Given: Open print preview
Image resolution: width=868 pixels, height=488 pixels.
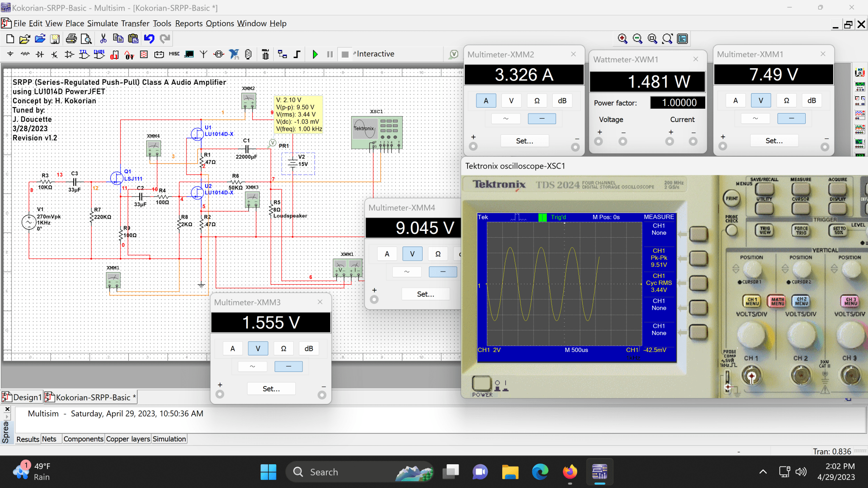Looking at the screenshot, I should coord(86,39).
